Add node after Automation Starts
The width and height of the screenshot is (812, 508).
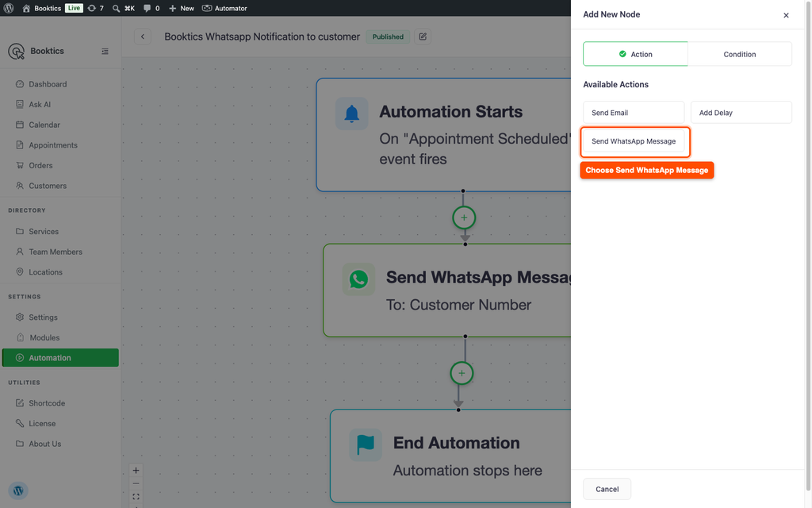point(464,217)
